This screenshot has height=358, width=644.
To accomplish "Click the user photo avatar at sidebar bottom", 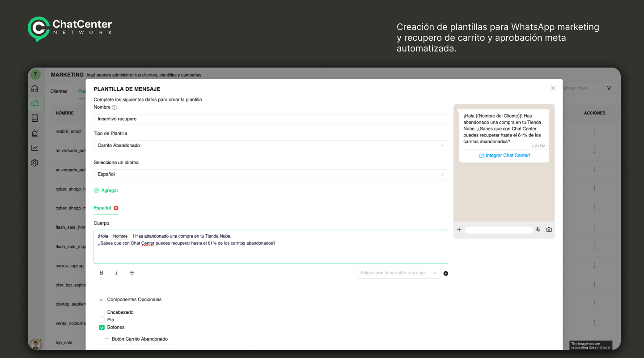I will [35, 344].
